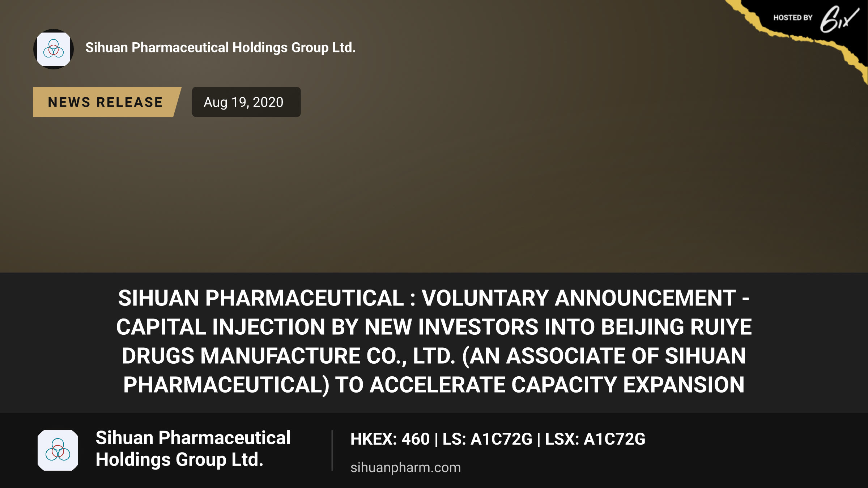Image resolution: width=868 pixels, height=488 pixels.
Task: Click the square Sihuan logo in footer
Action: click(x=58, y=450)
